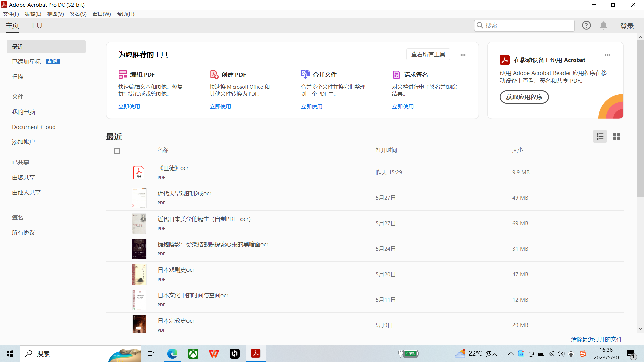Click the Create PDF tool icon
This screenshot has width=644, height=362.
[214, 74]
